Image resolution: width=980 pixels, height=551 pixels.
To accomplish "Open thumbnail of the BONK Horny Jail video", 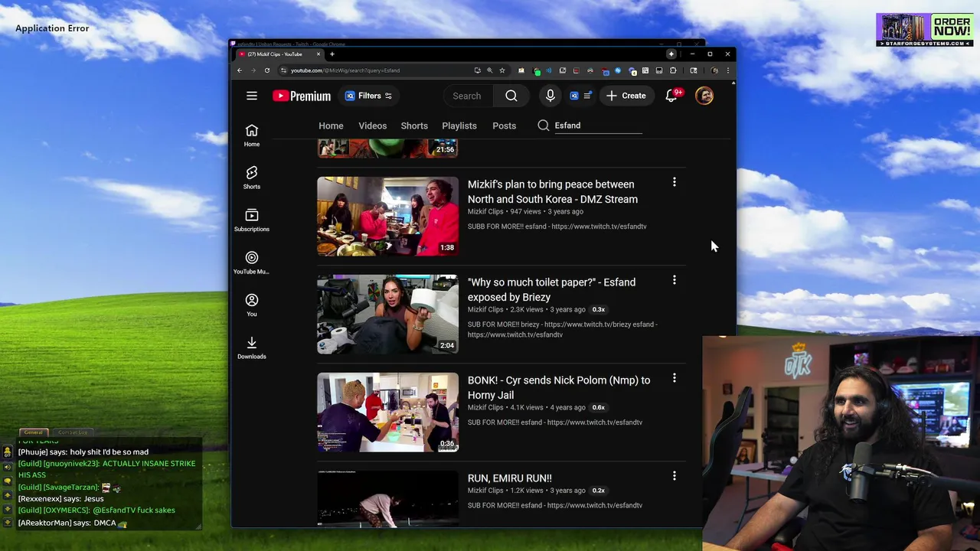I will [x=388, y=412].
